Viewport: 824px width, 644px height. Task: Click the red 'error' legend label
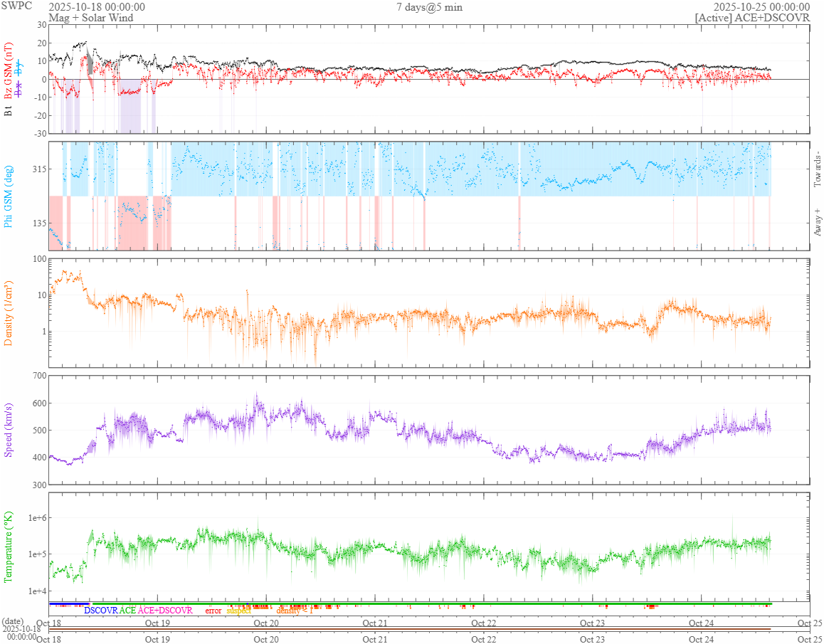[213, 611]
